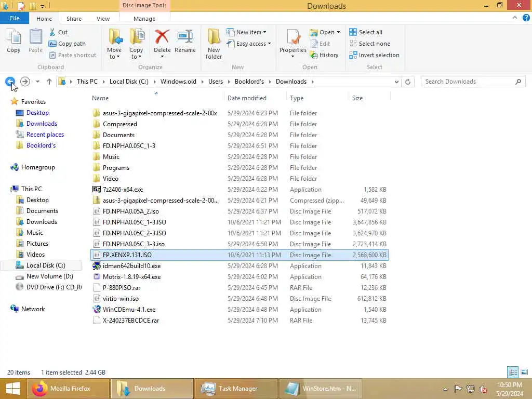Go up one folder level
The width and height of the screenshot is (532, 399).
click(x=49, y=82)
